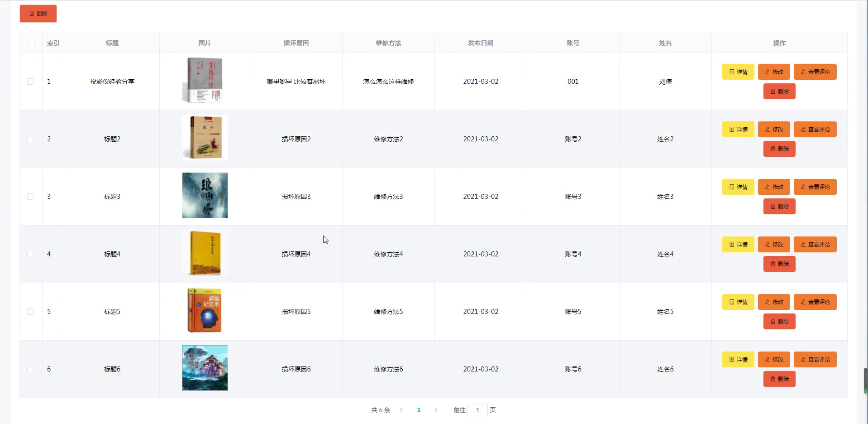Click 删除 in the 标题2 row
This screenshot has width=868, height=424.
coord(779,149)
